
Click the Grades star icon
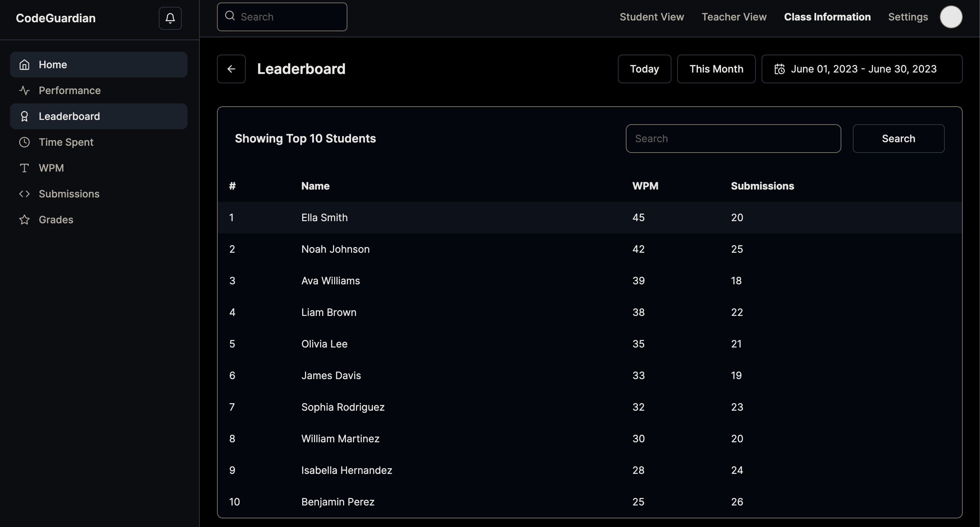point(24,220)
